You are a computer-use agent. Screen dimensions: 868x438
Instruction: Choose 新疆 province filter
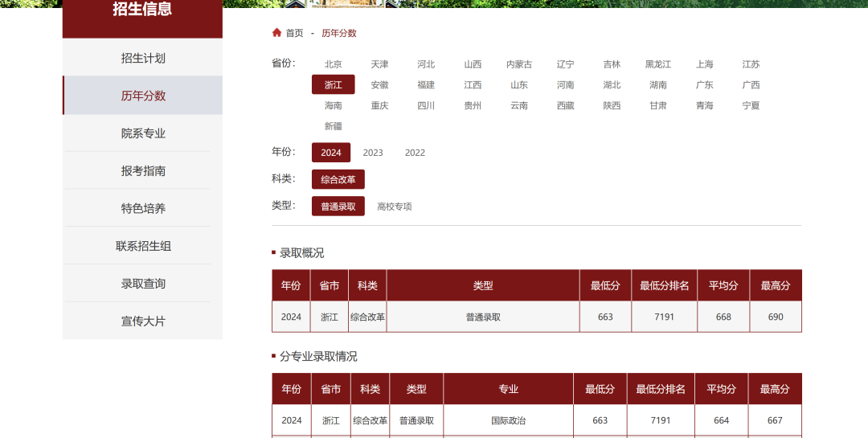click(x=334, y=126)
